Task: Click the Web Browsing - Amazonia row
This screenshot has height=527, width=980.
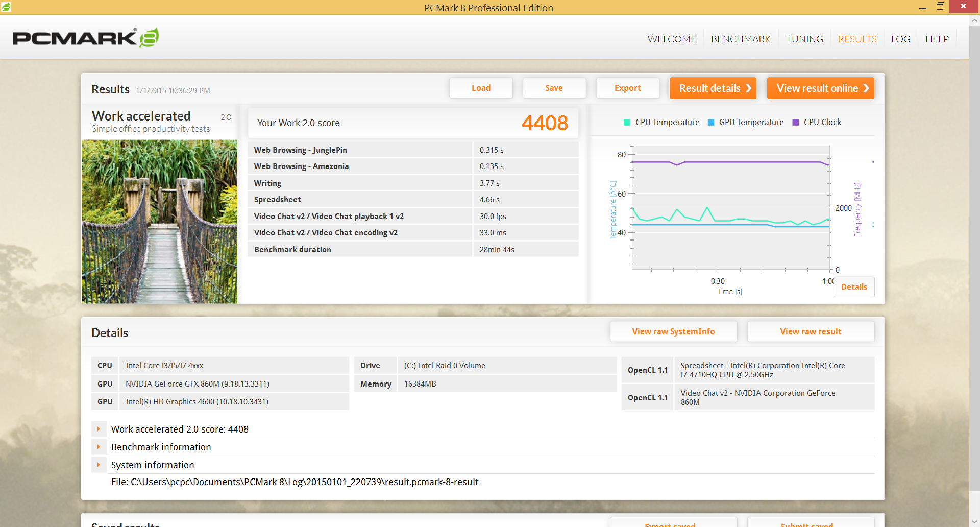Action: tap(413, 166)
